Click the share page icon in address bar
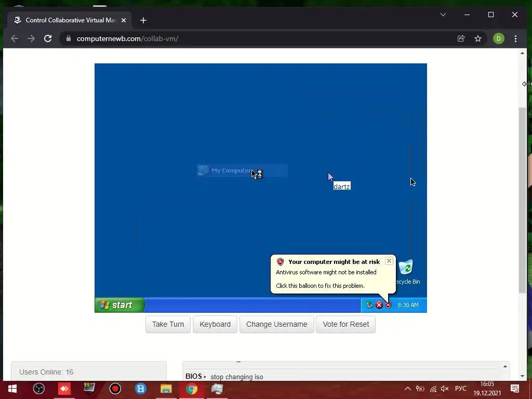This screenshot has width=532, height=399. 461,38
